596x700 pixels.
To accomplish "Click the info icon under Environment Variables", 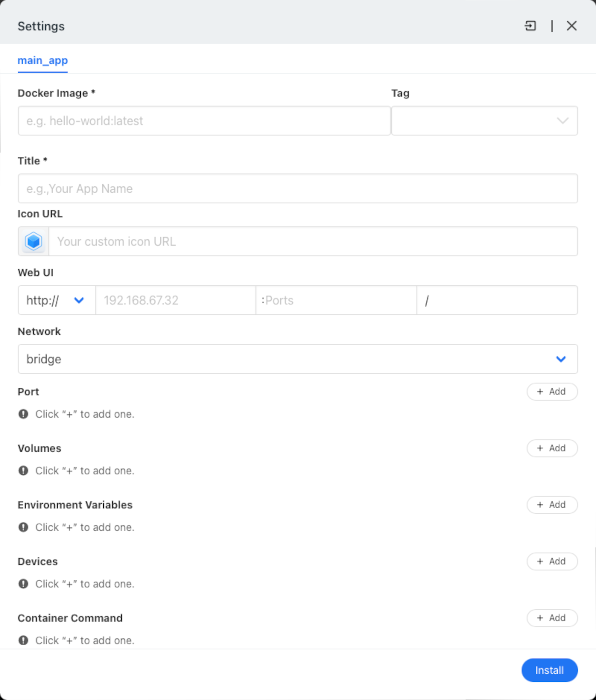I will 23,527.
